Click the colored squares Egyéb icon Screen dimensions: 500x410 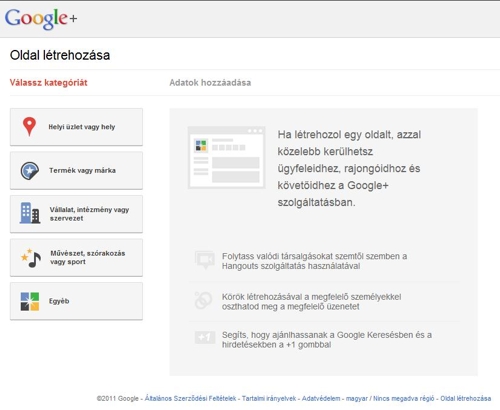(30, 301)
